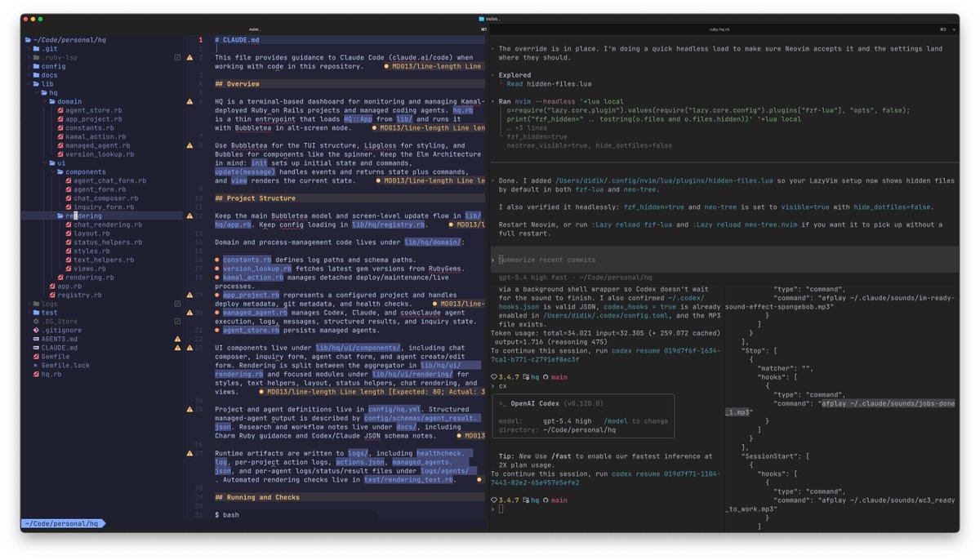This screenshot has height=560, width=980.
Task: Click the ignored-status box on .DS_Store row
Action: pyautogui.click(x=177, y=322)
